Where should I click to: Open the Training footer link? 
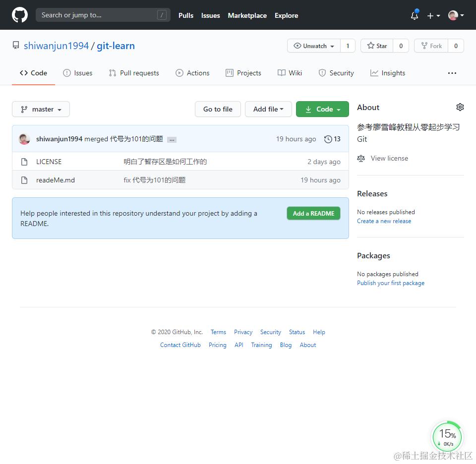pyautogui.click(x=261, y=345)
